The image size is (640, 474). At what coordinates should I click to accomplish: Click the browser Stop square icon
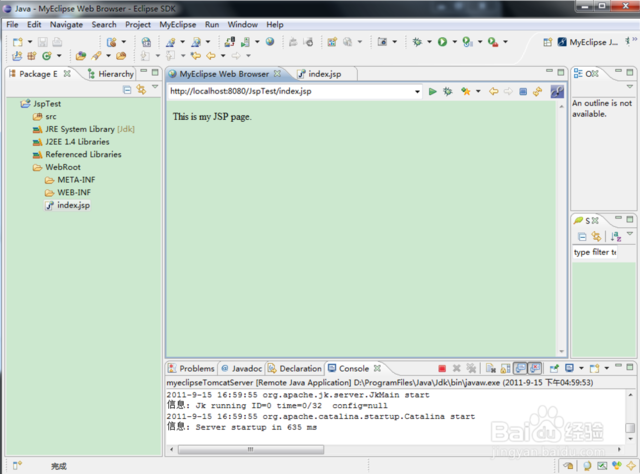coord(523,91)
